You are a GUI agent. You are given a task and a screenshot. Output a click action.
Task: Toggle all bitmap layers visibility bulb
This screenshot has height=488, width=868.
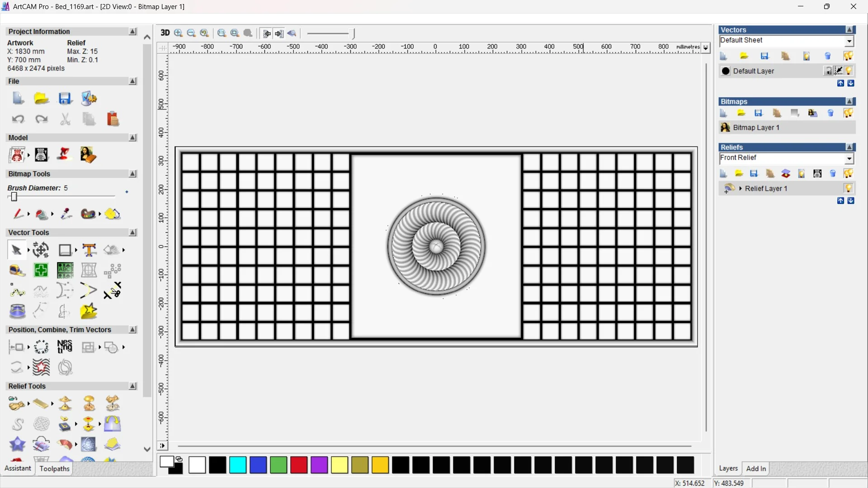point(848,113)
